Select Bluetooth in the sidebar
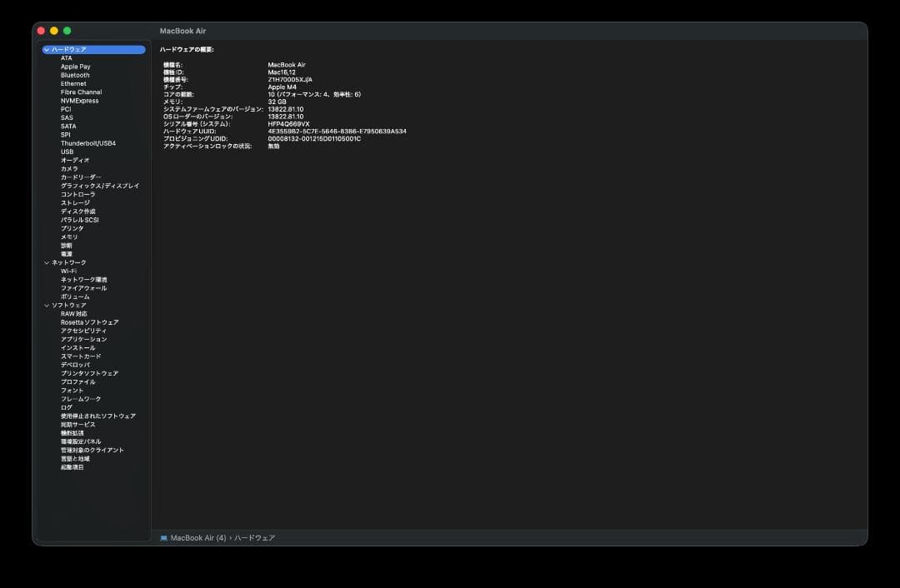 [x=75, y=75]
